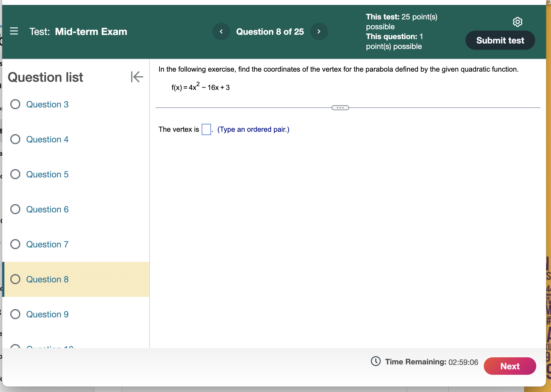
Task: Open Question 6 from the list
Action: pyautogui.click(x=47, y=209)
